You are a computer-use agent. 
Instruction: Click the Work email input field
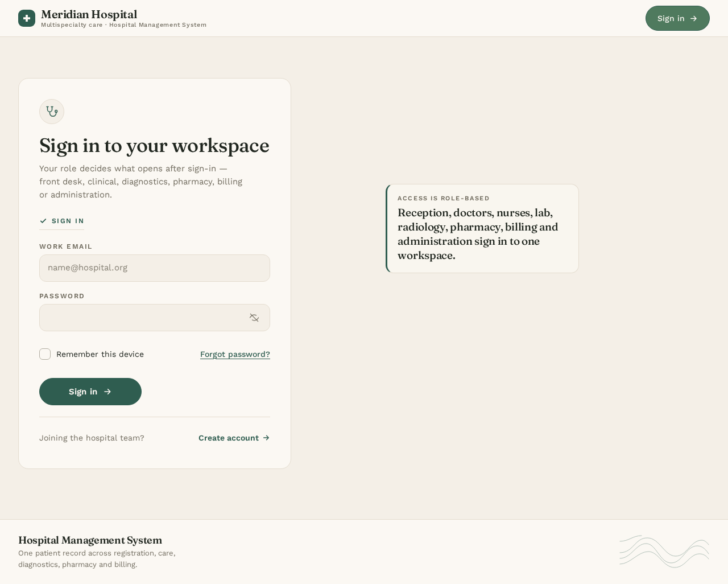click(x=155, y=268)
